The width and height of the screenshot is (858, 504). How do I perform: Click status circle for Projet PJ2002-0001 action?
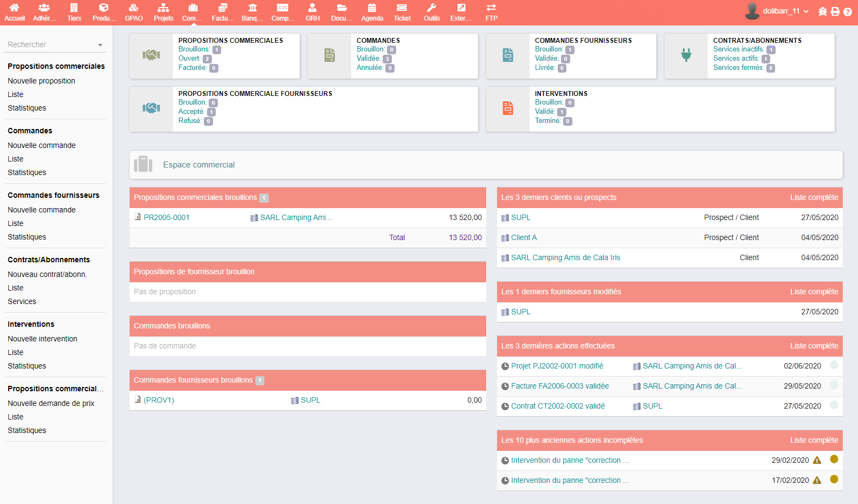(x=834, y=365)
